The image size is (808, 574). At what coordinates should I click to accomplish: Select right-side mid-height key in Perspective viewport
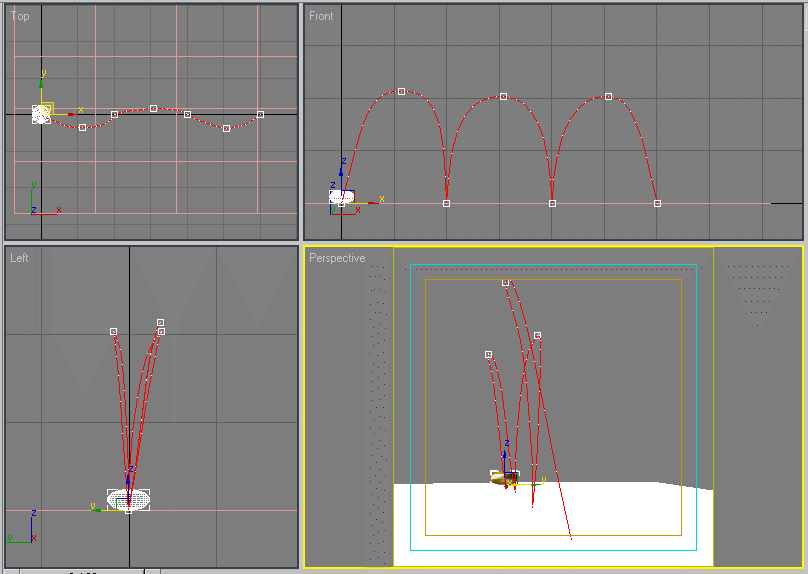(x=537, y=335)
